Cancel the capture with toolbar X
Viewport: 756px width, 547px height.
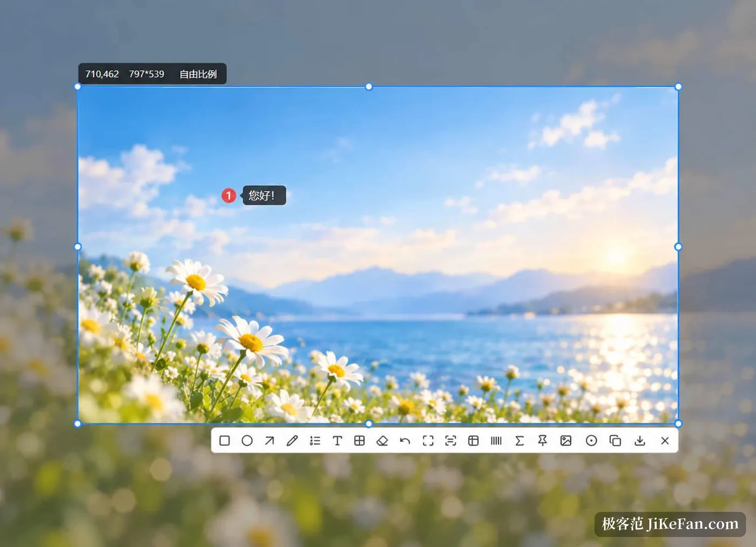[x=665, y=441]
